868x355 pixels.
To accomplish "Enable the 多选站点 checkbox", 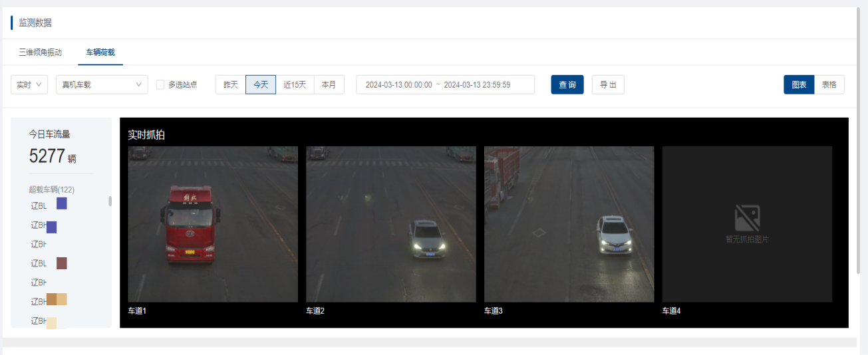I will click(160, 84).
